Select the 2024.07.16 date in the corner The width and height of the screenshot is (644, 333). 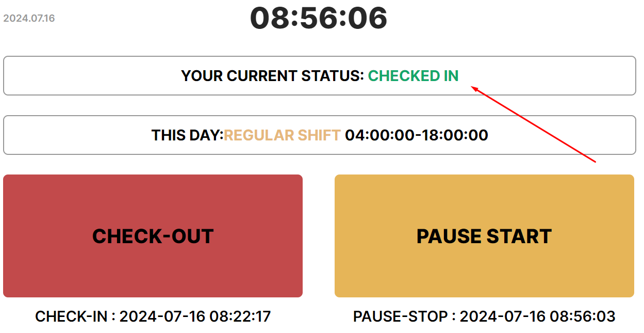click(x=29, y=19)
